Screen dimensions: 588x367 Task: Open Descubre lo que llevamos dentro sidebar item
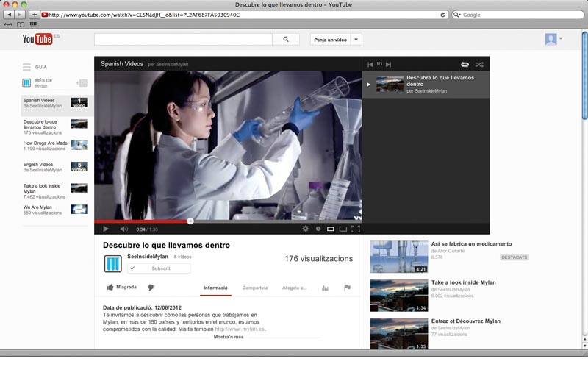(x=55, y=127)
